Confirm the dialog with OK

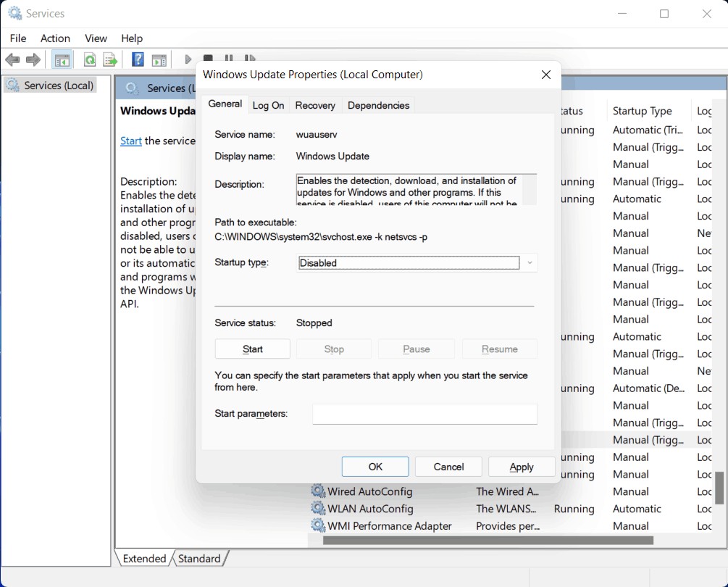(x=375, y=467)
